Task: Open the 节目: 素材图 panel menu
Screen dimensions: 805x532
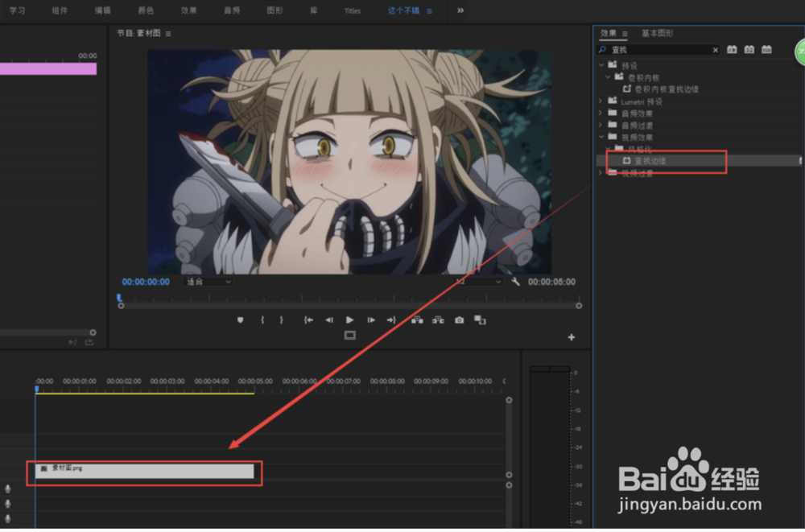Action: 168,34
